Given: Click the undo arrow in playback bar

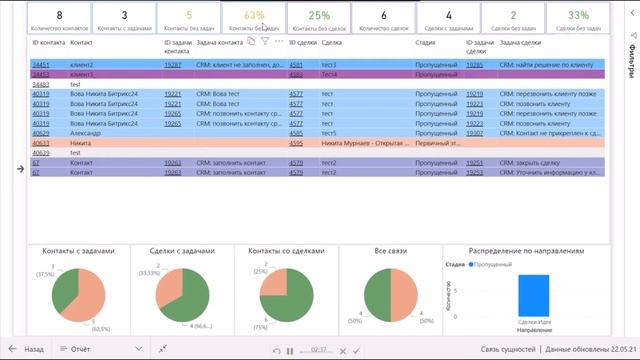Looking at the screenshot, I should point(277,351).
